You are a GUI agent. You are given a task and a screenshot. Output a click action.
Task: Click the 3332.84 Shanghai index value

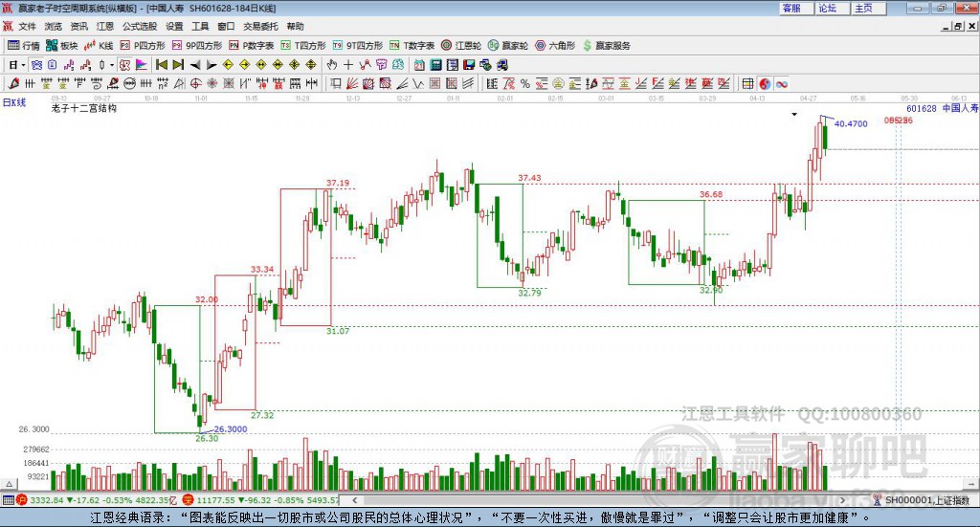pos(46,500)
